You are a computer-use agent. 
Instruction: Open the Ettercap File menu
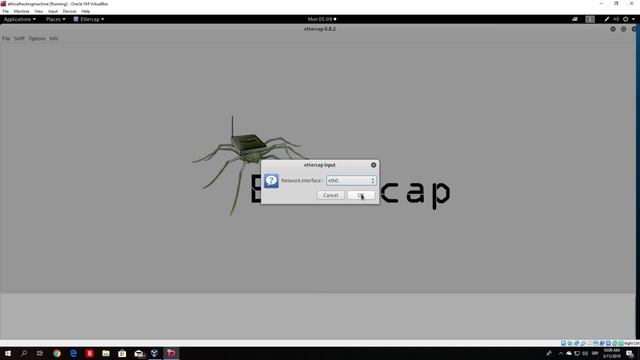point(6,38)
